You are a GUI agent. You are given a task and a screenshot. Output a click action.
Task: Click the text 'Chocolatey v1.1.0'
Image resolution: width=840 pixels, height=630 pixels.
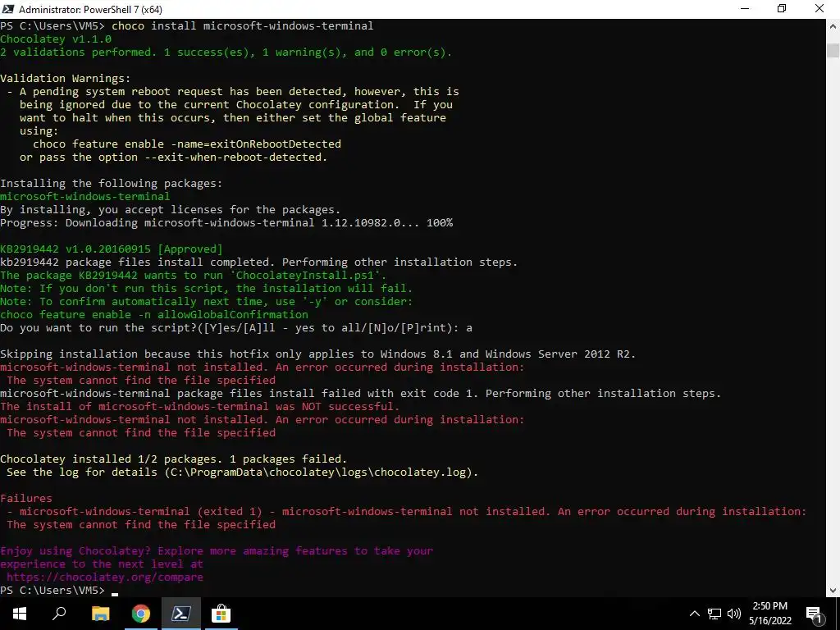56,39
